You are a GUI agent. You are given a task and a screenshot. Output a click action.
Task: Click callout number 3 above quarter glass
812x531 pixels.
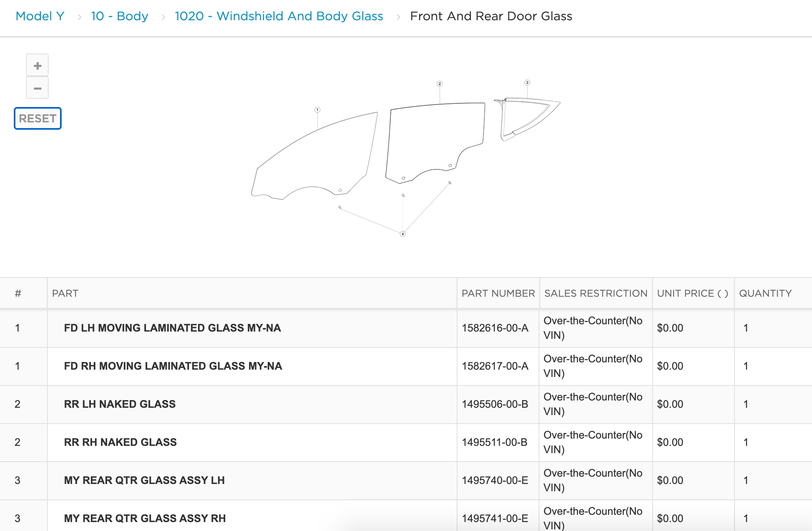click(x=527, y=83)
